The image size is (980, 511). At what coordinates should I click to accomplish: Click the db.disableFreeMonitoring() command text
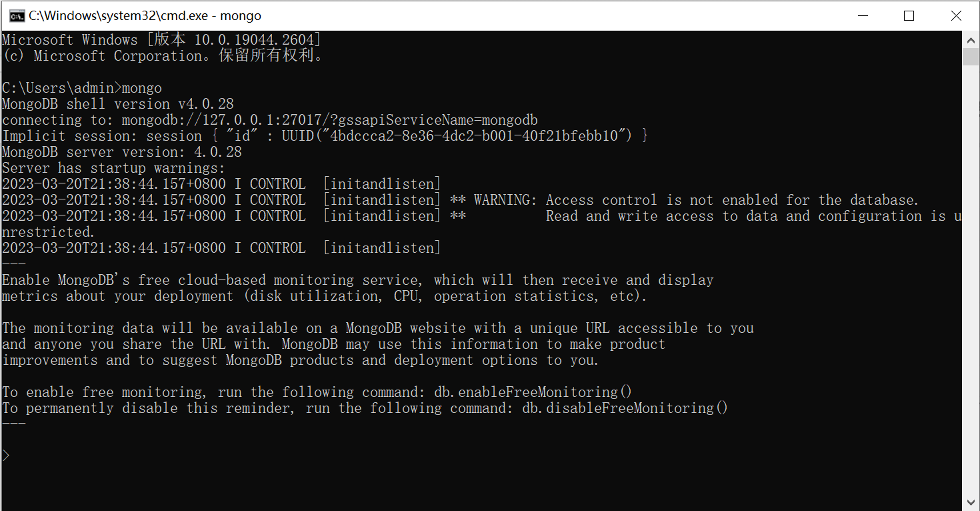[x=625, y=408]
